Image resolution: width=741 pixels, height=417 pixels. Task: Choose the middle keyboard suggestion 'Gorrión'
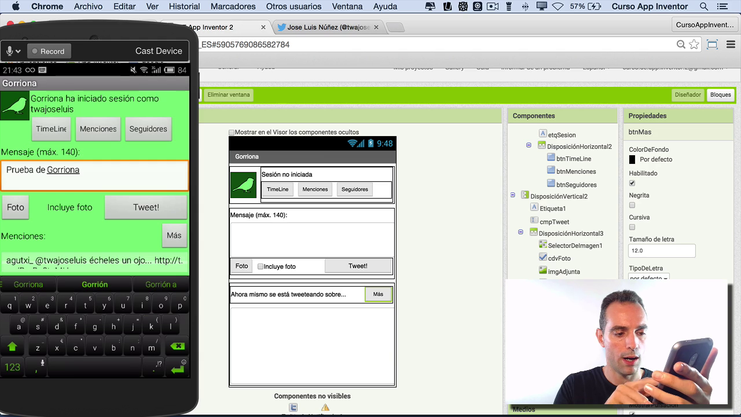pyautogui.click(x=95, y=285)
